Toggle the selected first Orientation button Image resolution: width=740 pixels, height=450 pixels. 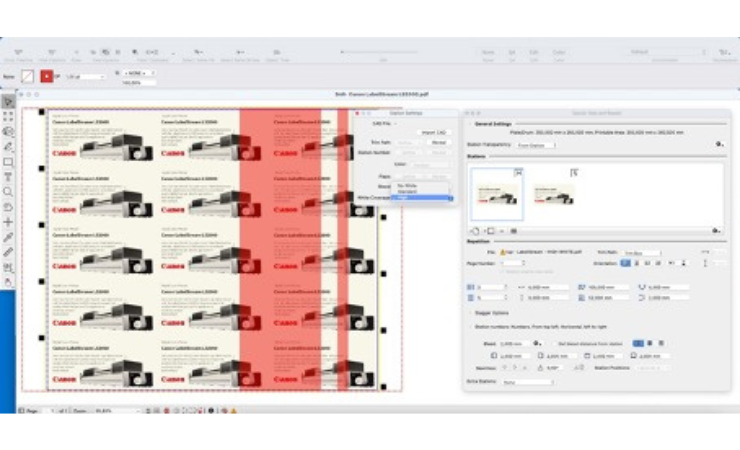[x=625, y=263]
